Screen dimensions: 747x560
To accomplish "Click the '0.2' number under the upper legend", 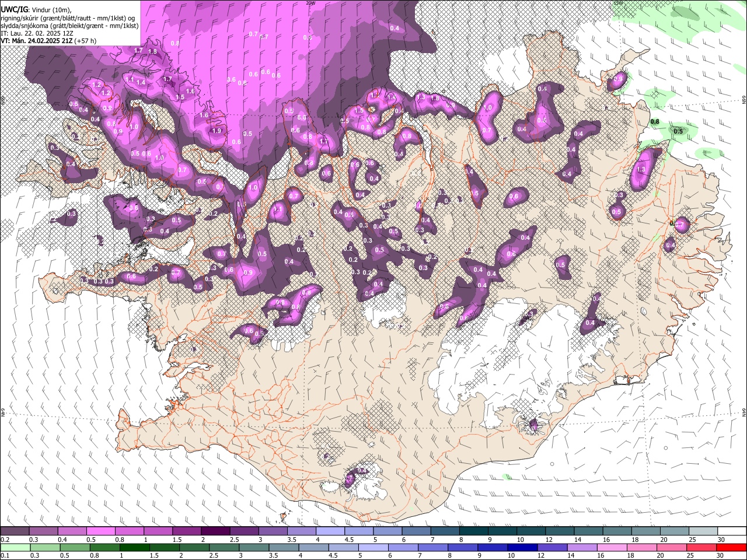I will [x=5, y=540].
